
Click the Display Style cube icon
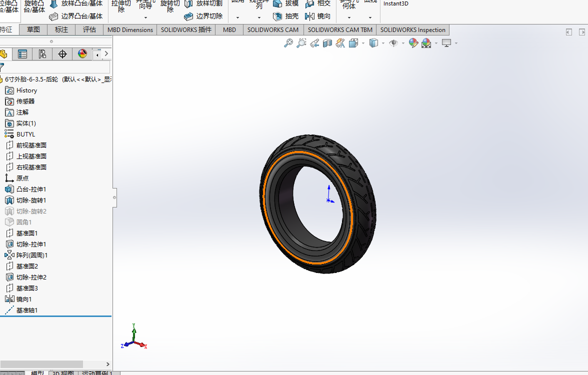(x=373, y=43)
